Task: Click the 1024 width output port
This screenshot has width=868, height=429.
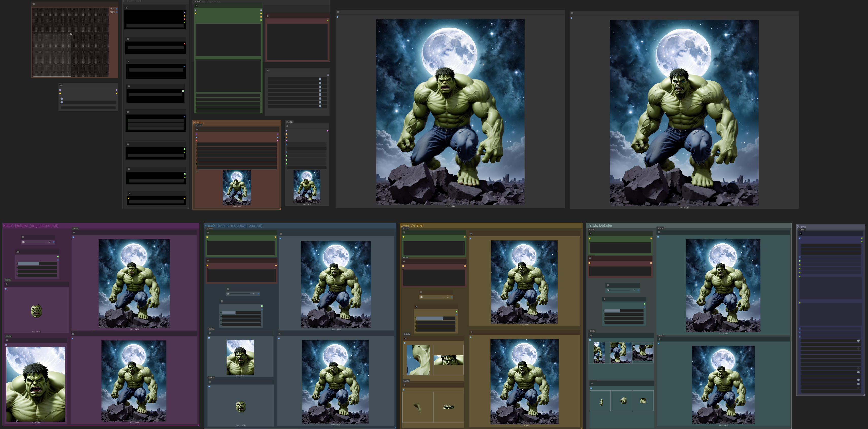Action: [116, 9]
